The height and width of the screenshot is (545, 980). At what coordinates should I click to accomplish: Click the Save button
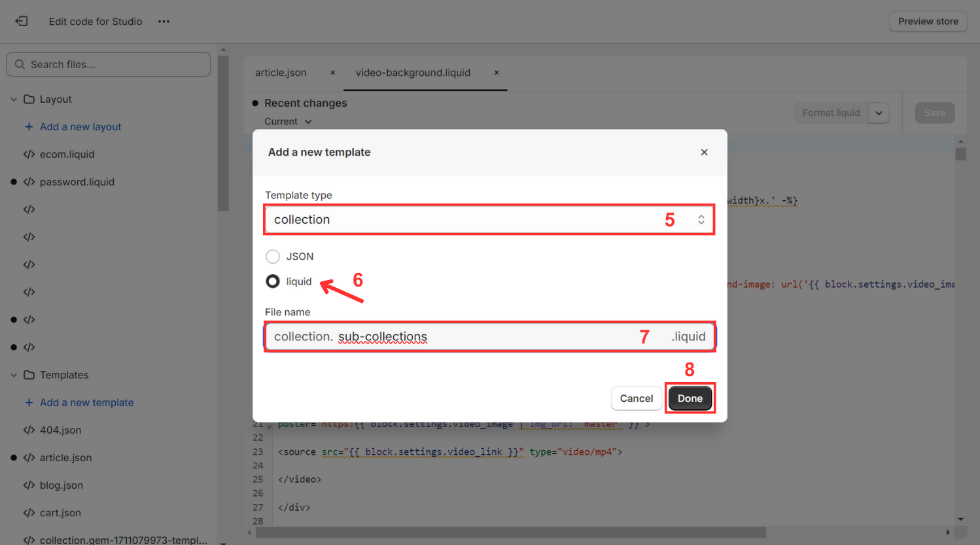[934, 113]
